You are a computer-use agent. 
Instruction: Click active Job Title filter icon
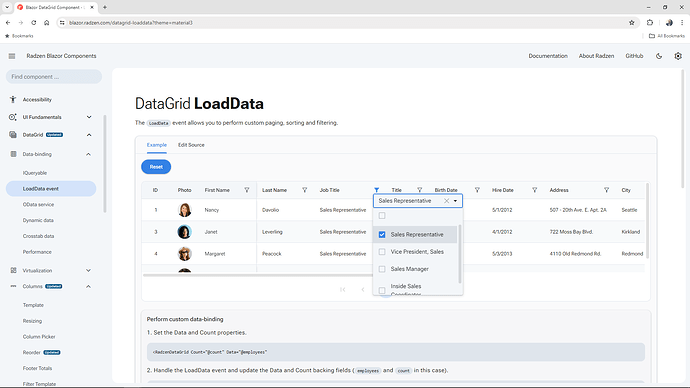pyautogui.click(x=377, y=190)
